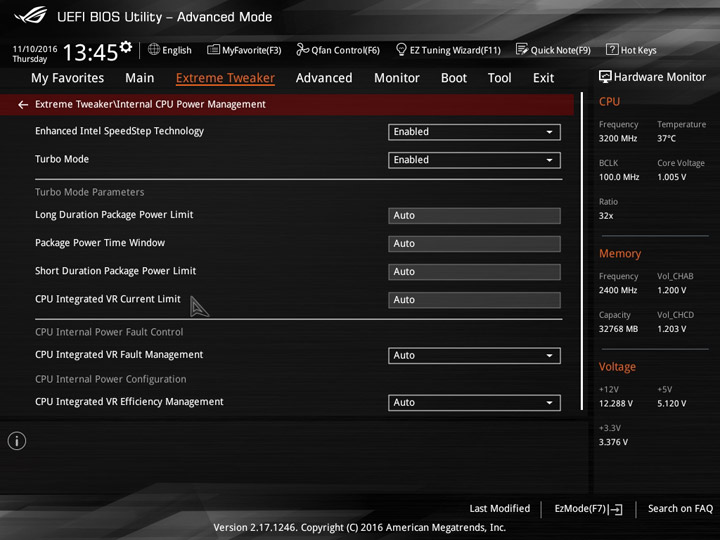The image size is (720, 540).
Task: Go to the Advanced tab
Action: pos(324,78)
